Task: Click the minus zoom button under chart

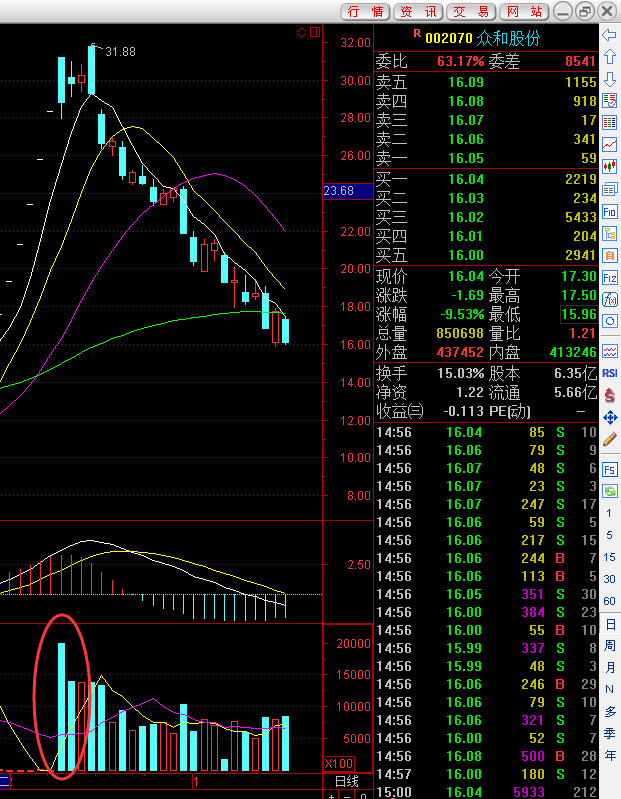Action: 347,796
